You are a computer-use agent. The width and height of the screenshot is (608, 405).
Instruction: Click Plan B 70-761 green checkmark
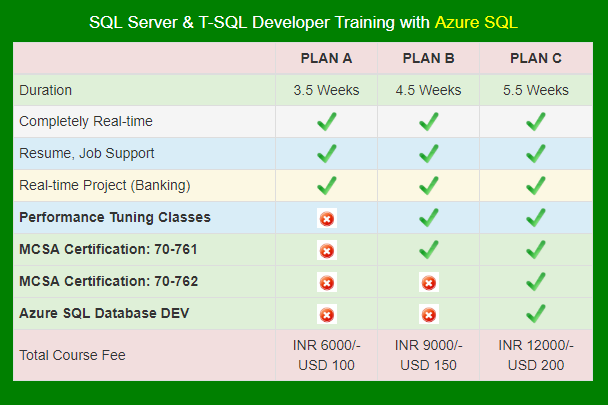[x=428, y=250]
